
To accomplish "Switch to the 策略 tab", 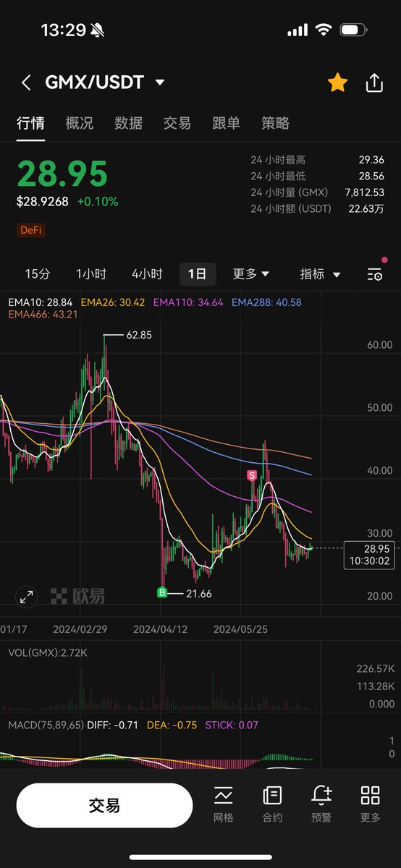I will (x=275, y=124).
